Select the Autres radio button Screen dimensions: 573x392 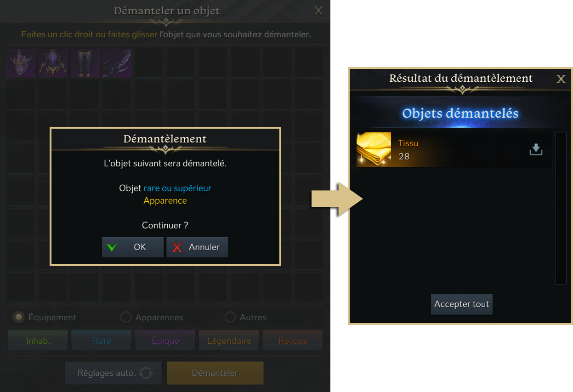[x=230, y=317]
